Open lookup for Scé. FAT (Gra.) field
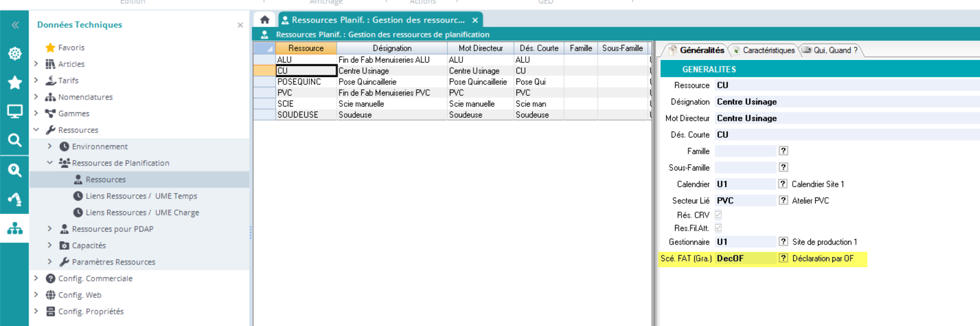 click(783, 258)
